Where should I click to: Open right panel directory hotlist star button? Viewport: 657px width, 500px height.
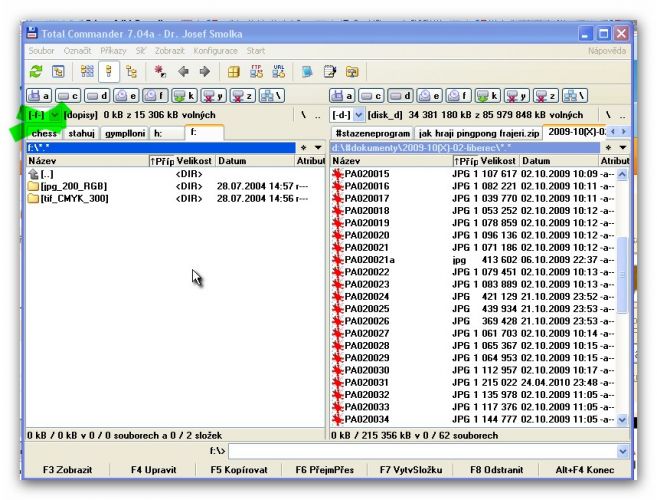click(608, 148)
